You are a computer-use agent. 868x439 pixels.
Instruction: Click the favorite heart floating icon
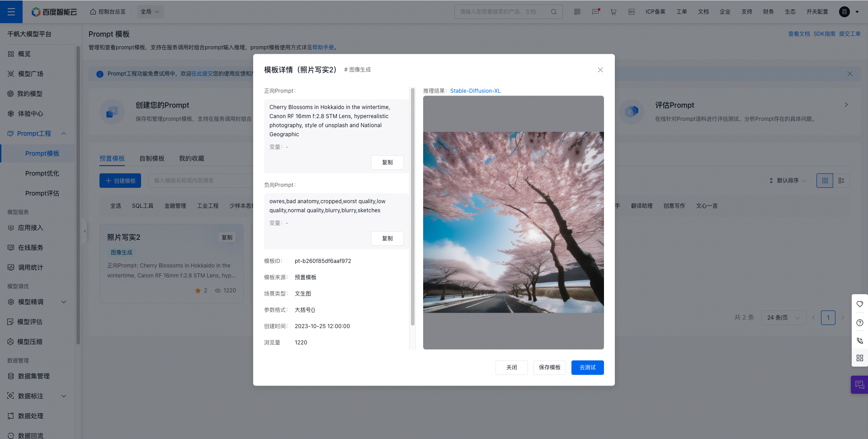pos(860,304)
